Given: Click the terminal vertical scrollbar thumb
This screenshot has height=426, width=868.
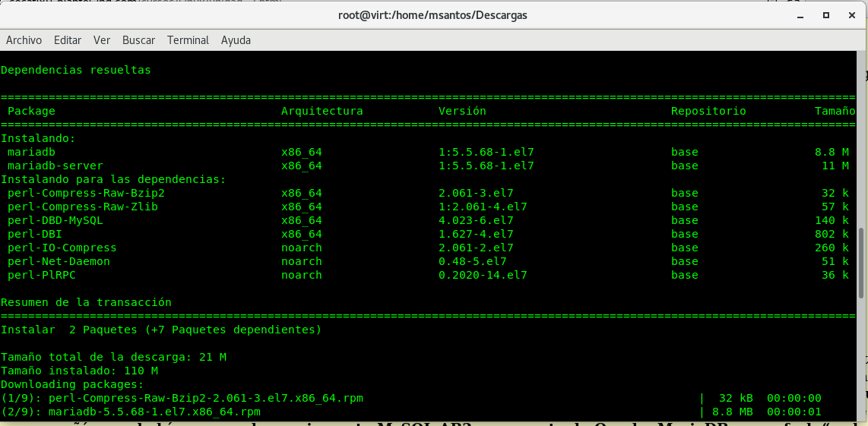Looking at the screenshot, I should click(861, 262).
